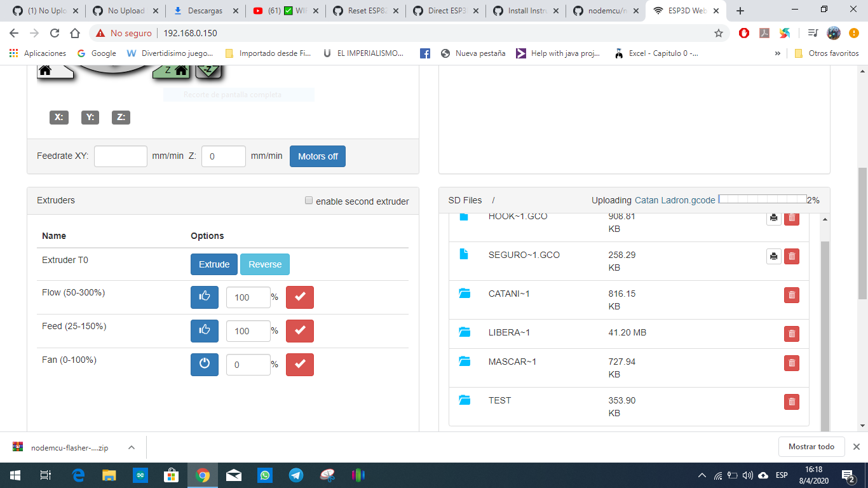Enable second extruder
This screenshot has width=868, height=488.
[309, 200]
